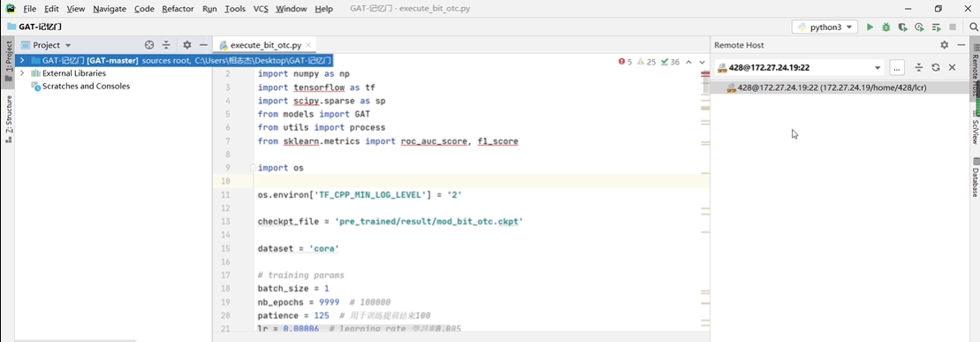Screen dimensions: 980x342
Task: Refresh the Remote Host file listing
Action: pyautogui.click(x=936, y=67)
